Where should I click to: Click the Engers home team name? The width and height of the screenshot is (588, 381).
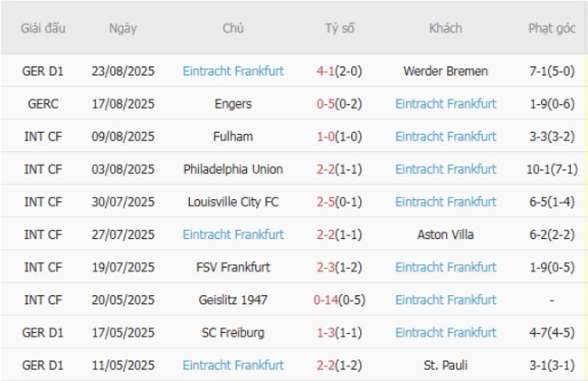232,104
